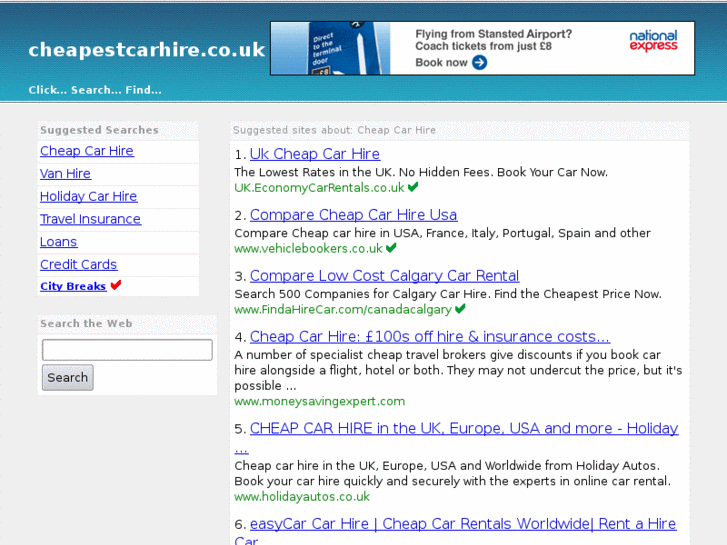
Task: Open the Van Hire suggested search
Action: point(65,173)
